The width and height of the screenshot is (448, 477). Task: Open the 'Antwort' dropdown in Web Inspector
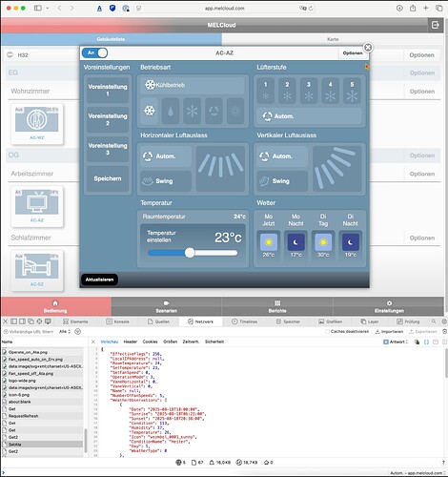[396, 342]
